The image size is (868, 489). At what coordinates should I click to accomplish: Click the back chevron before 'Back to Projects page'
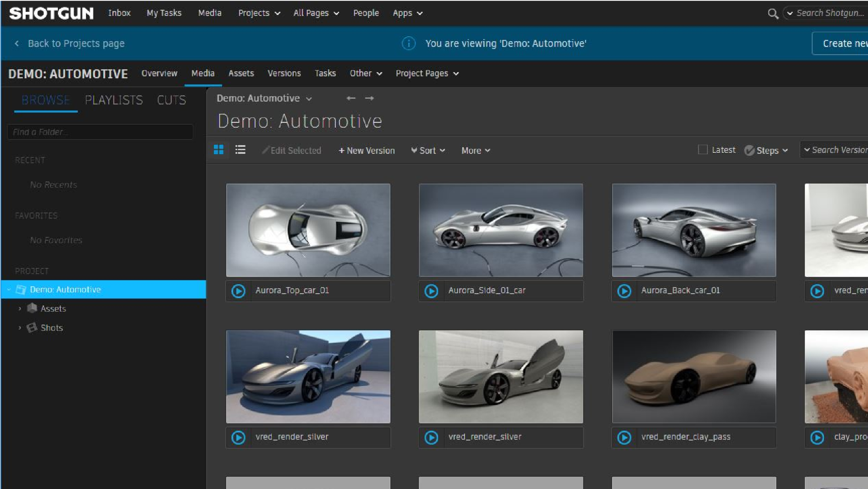(17, 43)
